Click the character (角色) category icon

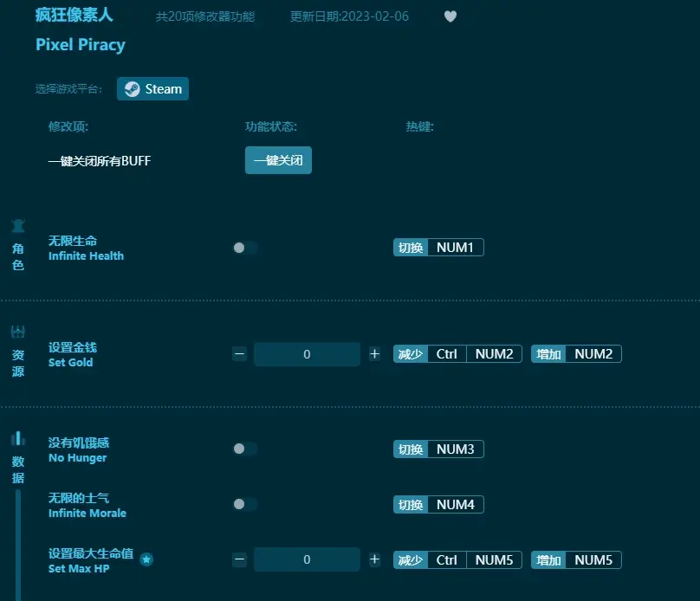click(18, 226)
